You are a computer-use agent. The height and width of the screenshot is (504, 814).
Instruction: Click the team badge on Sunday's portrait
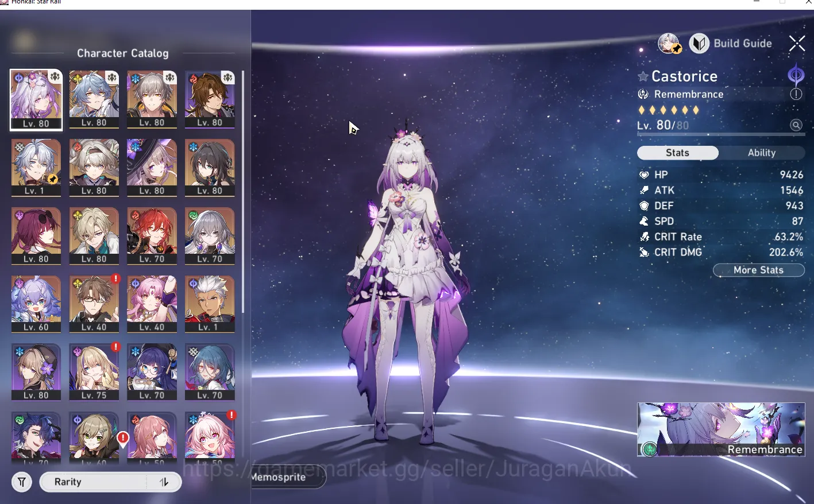point(112,77)
